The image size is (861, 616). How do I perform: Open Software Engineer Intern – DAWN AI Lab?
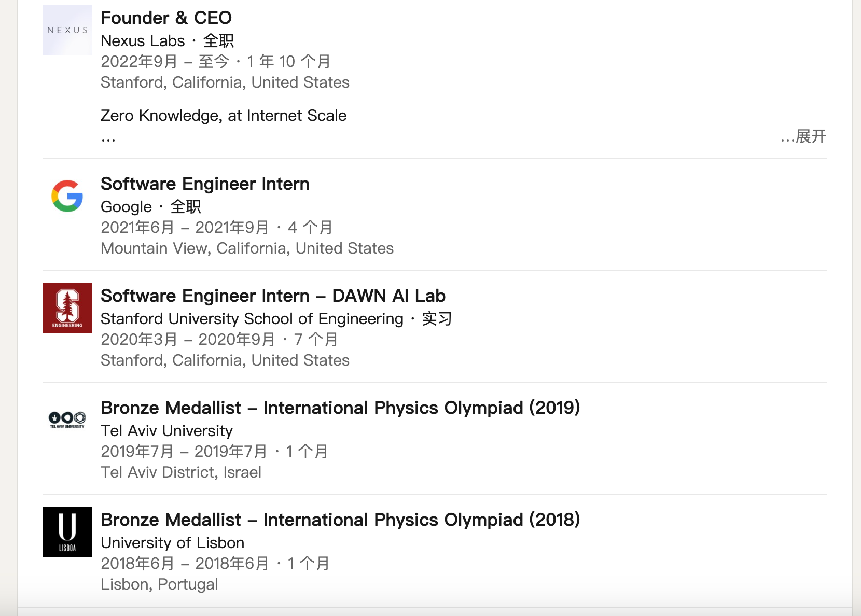coord(273,296)
